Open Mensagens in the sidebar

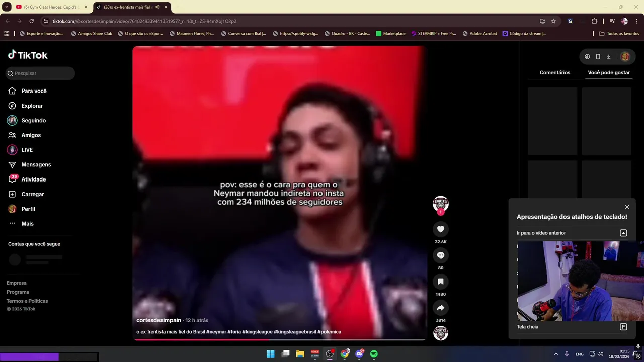(x=29, y=165)
